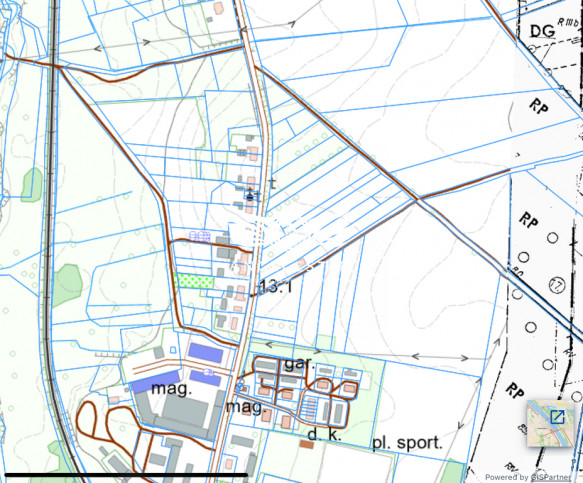This screenshot has height=483, width=583.
Task: Select the small orange building near d. k.
Action: pos(307,444)
